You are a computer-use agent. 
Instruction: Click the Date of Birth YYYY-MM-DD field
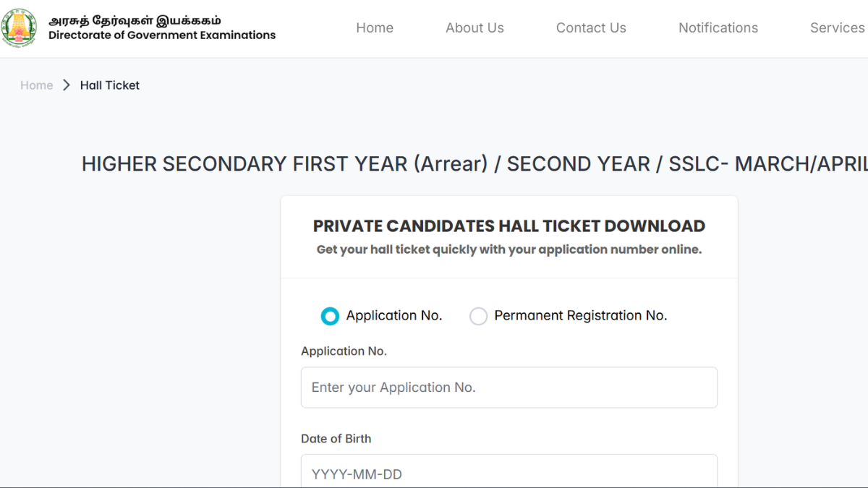tap(509, 474)
